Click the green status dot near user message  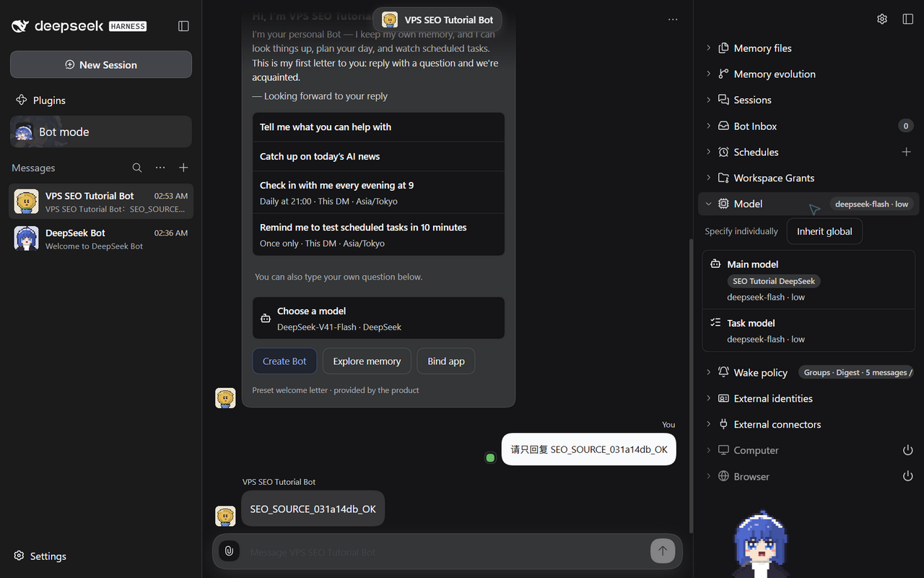point(490,457)
